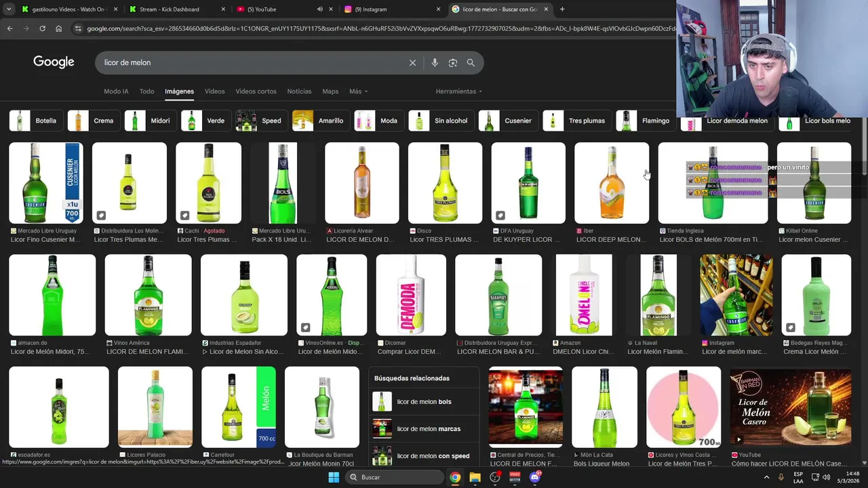
Task: Select related search licor de melon con speed
Action: [425, 456]
